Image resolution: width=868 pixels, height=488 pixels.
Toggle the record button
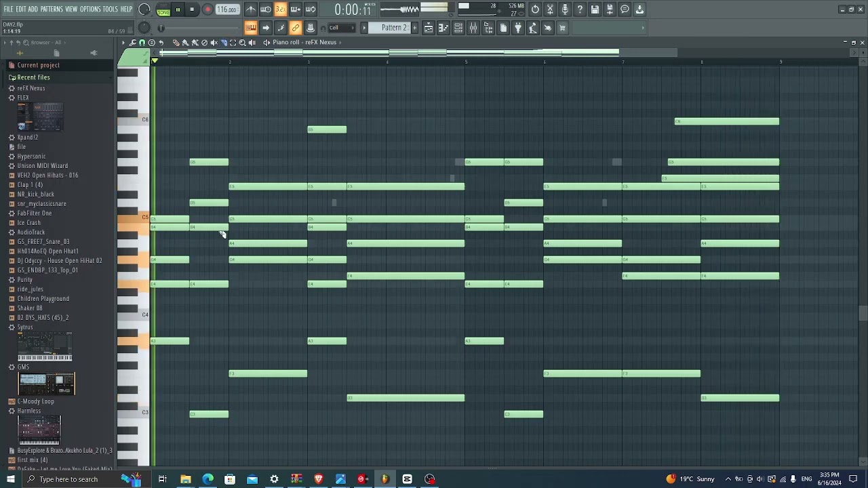[208, 9]
